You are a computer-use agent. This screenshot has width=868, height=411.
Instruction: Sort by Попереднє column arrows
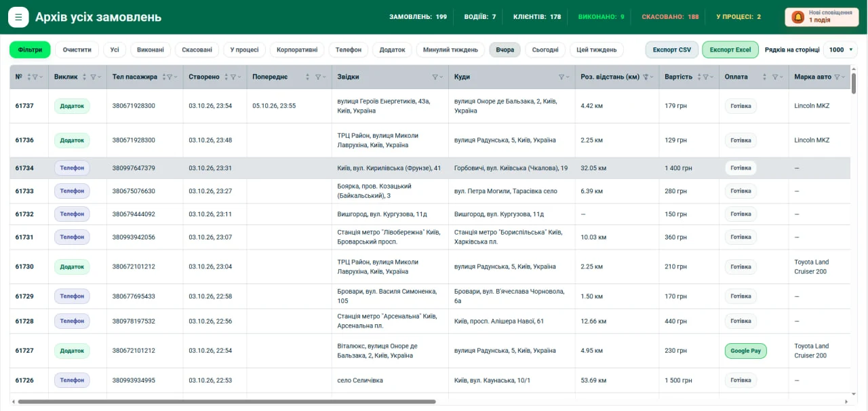click(x=308, y=77)
